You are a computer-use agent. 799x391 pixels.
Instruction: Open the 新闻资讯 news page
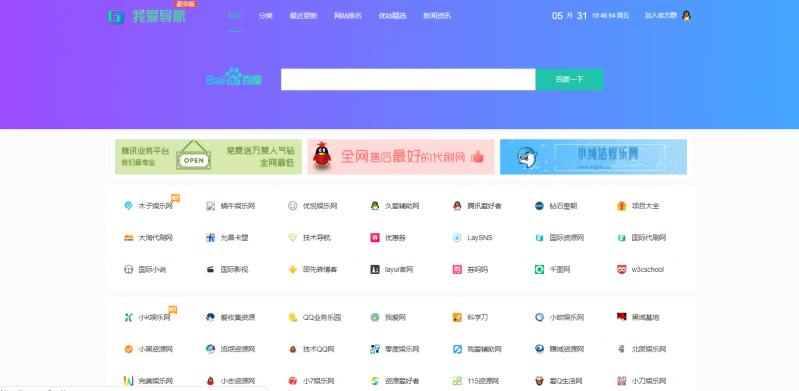(437, 16)
